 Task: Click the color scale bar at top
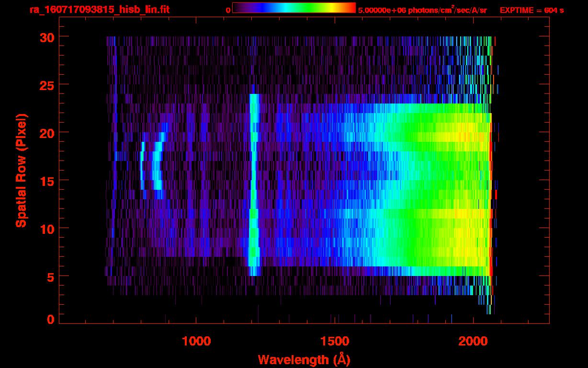[294, 8]
